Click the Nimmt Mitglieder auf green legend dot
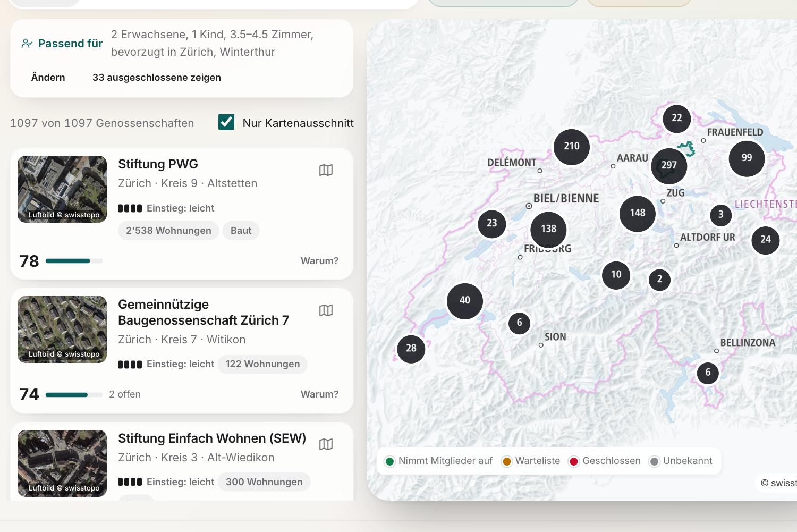 click(389, 461)
